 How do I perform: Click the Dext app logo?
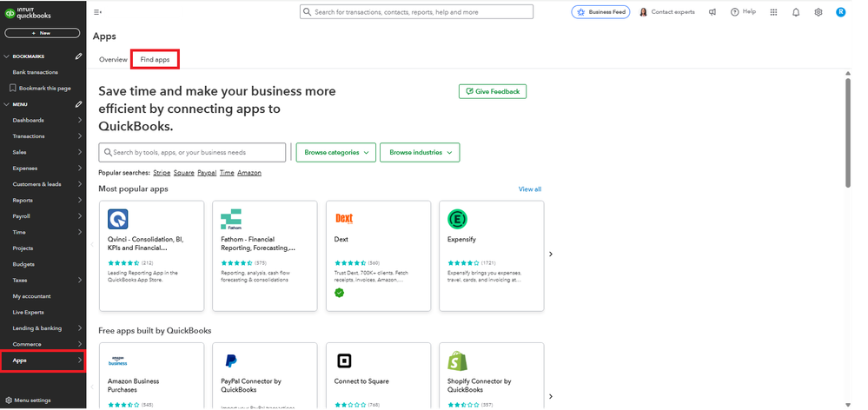(344, 219)
